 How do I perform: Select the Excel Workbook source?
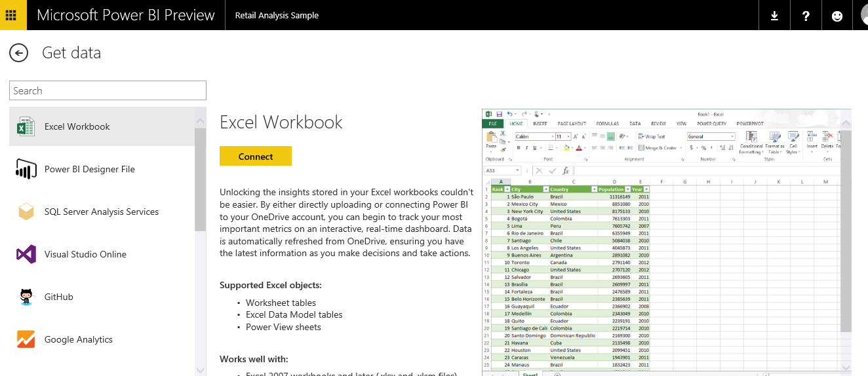tap(102, 126)
